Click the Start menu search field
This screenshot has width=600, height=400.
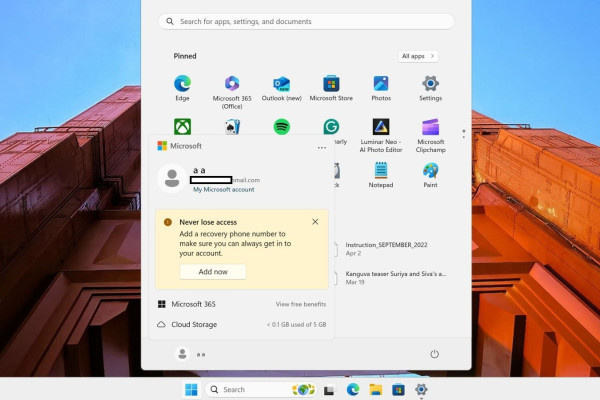pos(306,22)
